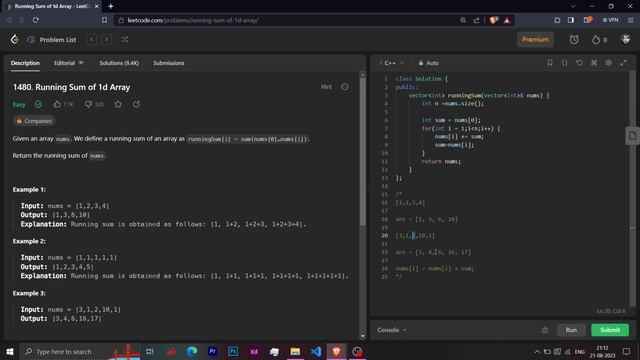640x360 pixels.
Task: Open the feedback icon beside Hint
Action: click(345, 87)
